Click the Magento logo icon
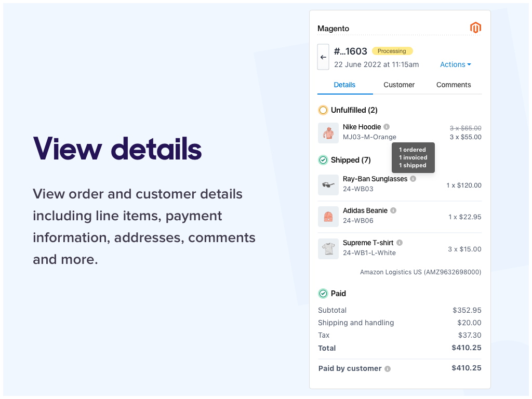 (x=475, y=27)
